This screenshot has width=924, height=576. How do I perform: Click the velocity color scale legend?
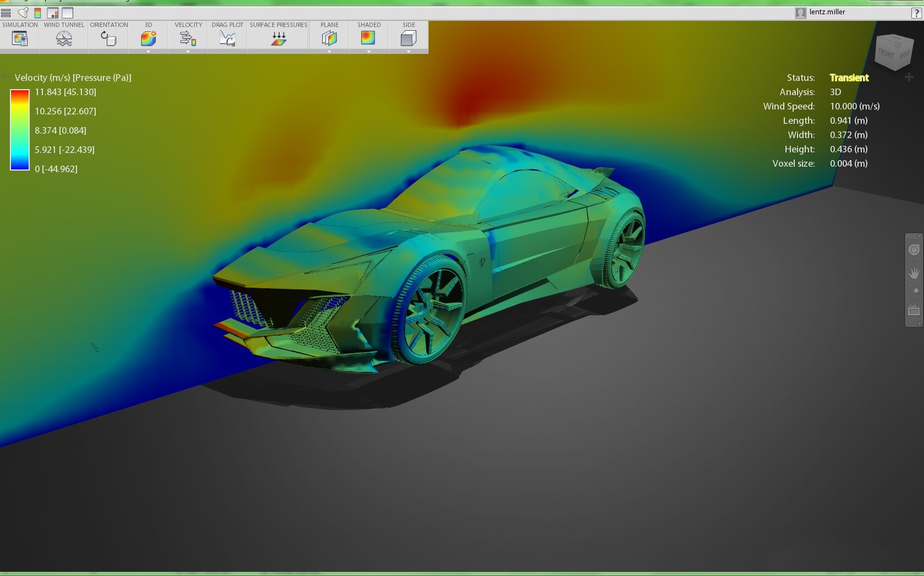pos(19,131)
